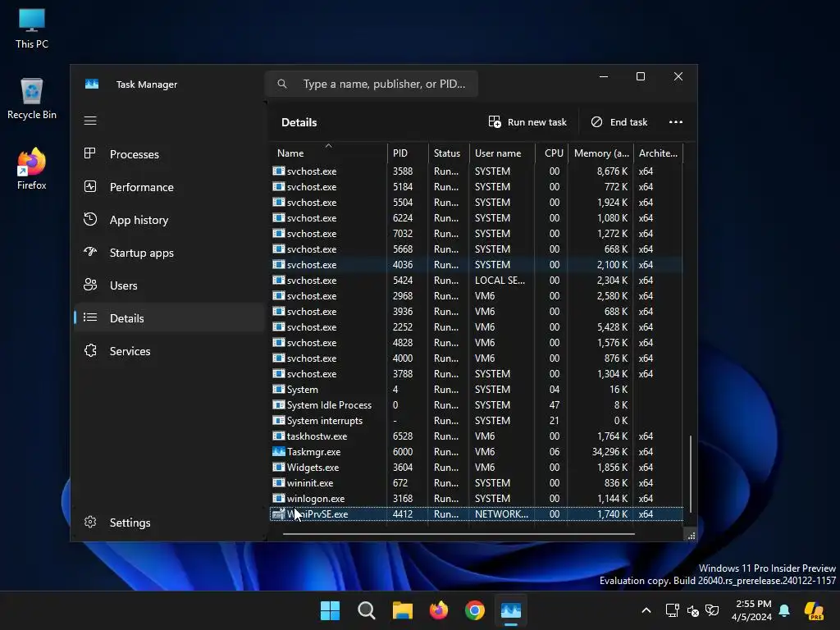840x630 pixels.
Task: Click the Startup apps gauge icon
Action: click(90, 252)
